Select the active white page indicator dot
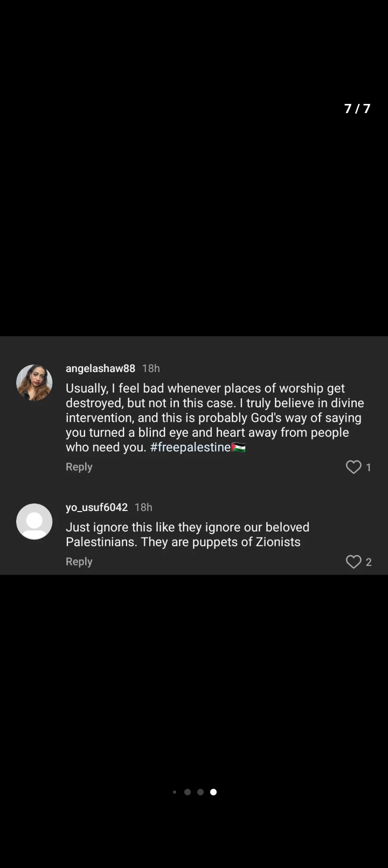 213,792
